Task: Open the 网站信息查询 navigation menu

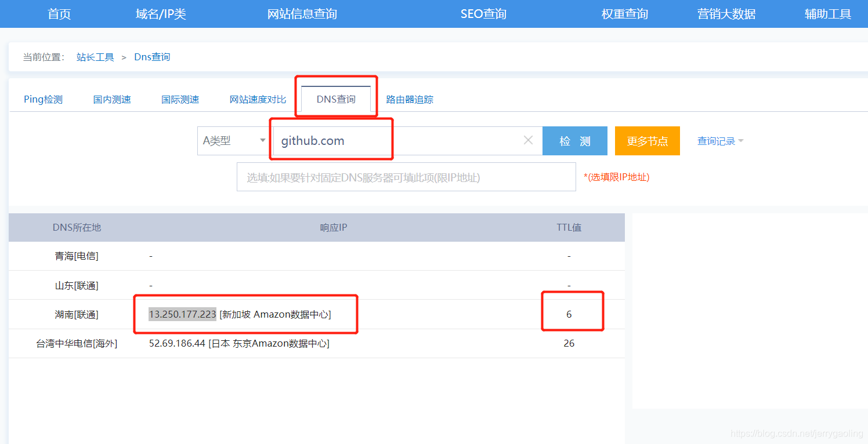Action: click(x=302, y=14)
